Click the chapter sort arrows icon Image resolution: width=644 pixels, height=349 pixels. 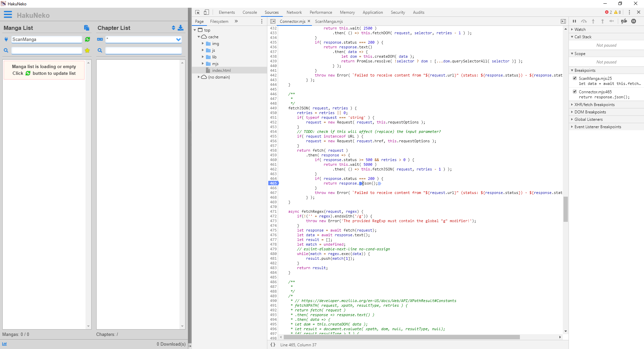(x=173, y=28)
